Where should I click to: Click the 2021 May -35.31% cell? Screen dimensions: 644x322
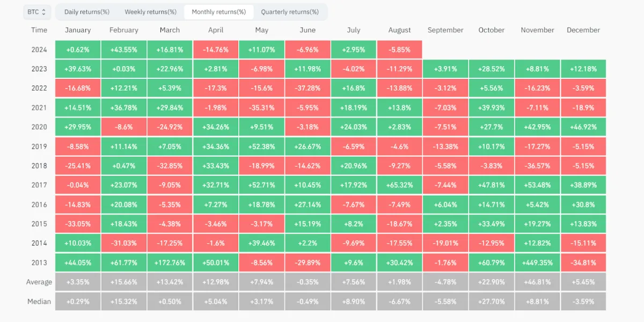(x=261, y=108)
